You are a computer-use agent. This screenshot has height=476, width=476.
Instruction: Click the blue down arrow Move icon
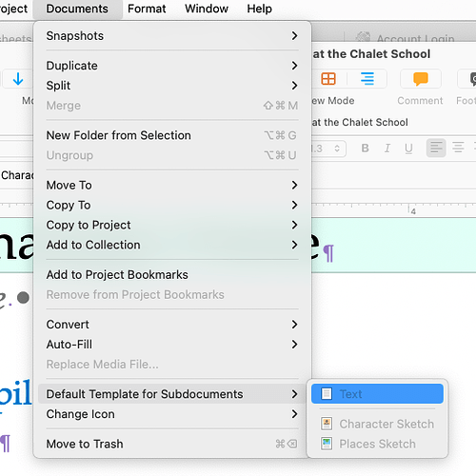(18, 79)
